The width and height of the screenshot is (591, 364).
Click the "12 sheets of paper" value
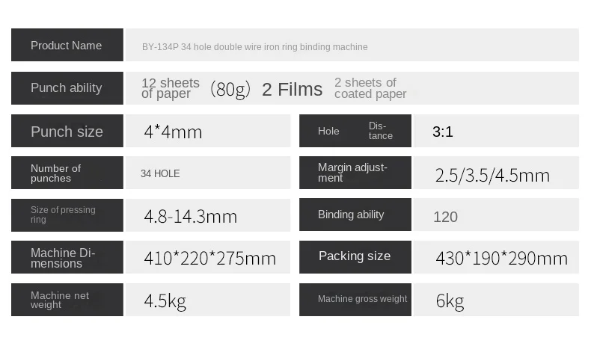(171, 88)
